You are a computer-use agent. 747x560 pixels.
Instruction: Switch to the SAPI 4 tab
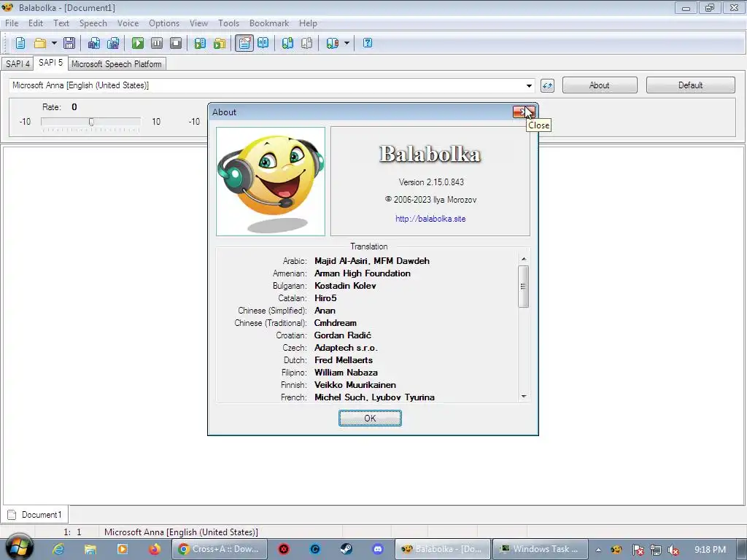[x=18, y=64]
